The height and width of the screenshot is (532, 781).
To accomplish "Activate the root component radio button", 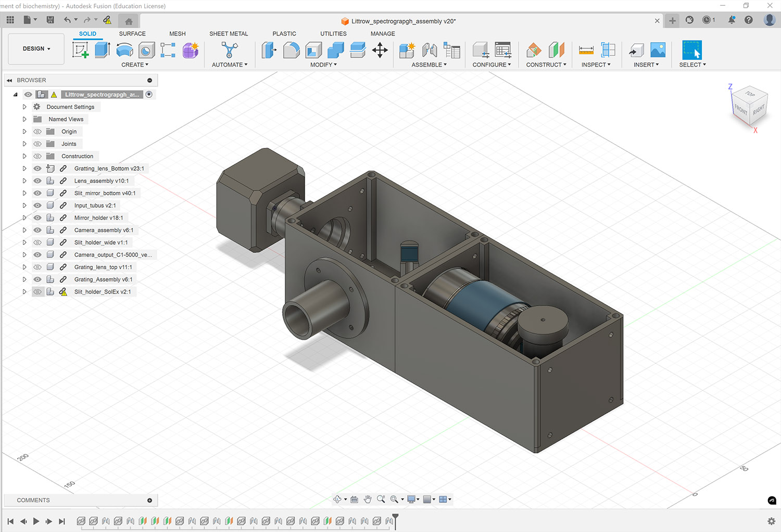I will 149,94.
